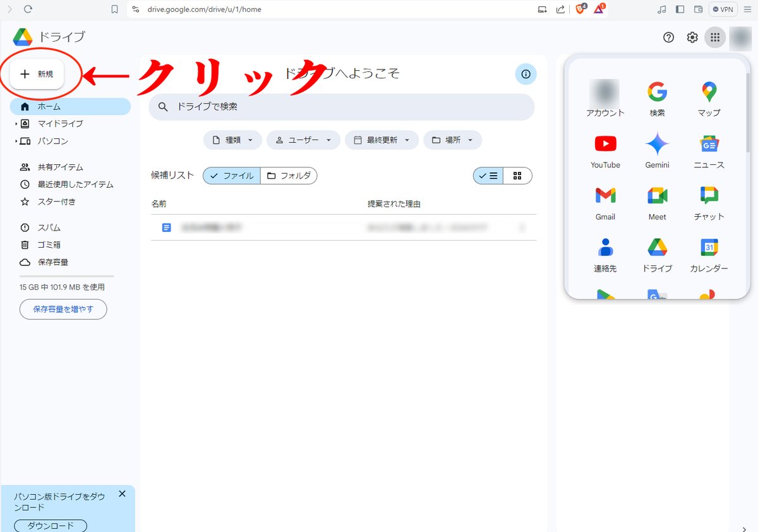Select the フォルダ suggestion toggle
Viewport: 758px width, 532px height.
(x=289, y=176)
